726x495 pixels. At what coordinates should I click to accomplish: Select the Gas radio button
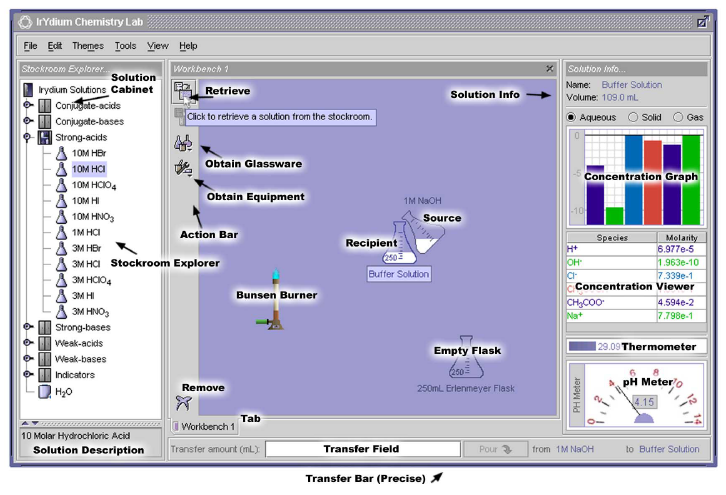(x=679, y=117)
